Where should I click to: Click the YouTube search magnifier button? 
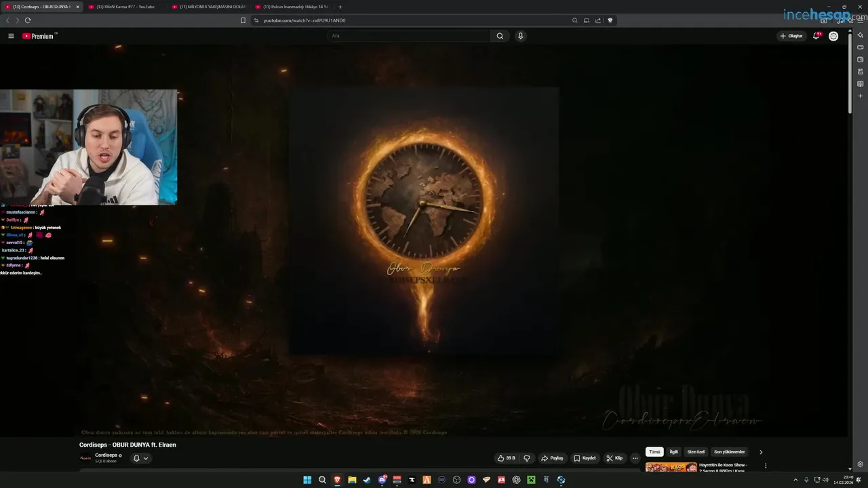pos(500,36)
